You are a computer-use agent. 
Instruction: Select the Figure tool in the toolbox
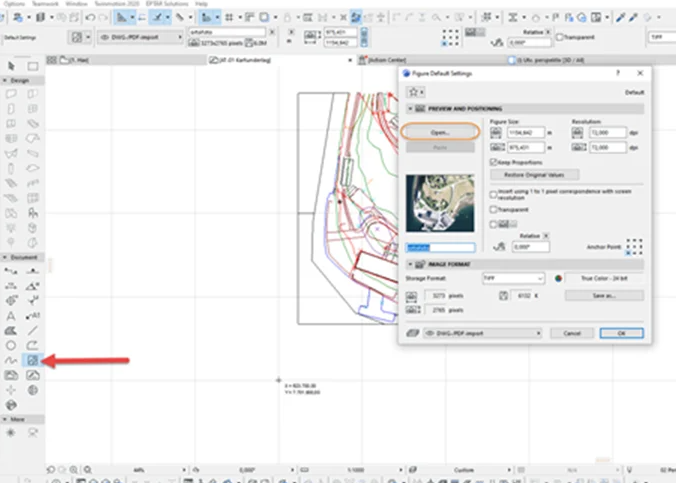(x=33, y=360)
